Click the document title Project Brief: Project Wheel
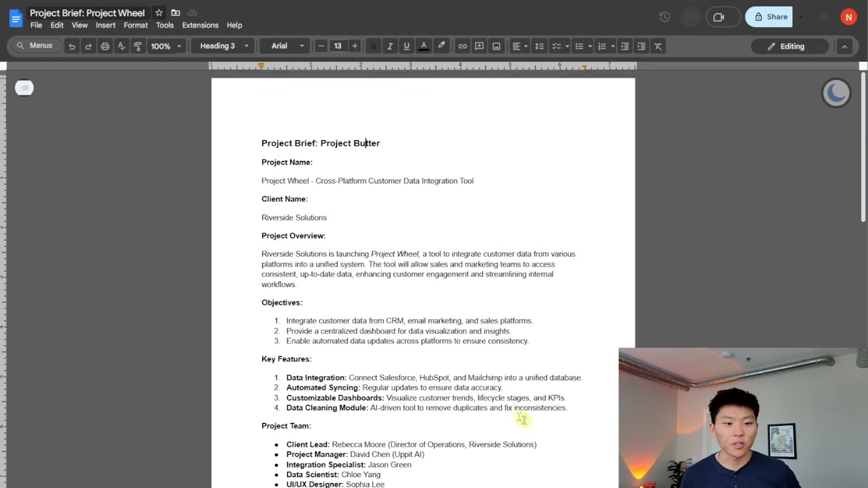Viewport: 868px width, 488px height. pyautogui.click(x=87, y=13)
